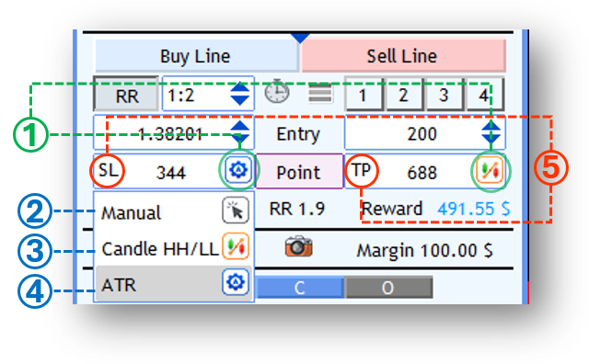The width and height of the screenshot is (589, 364).
Task: Click the stopwatch timer icon
Action: click(x=277, y=91)
